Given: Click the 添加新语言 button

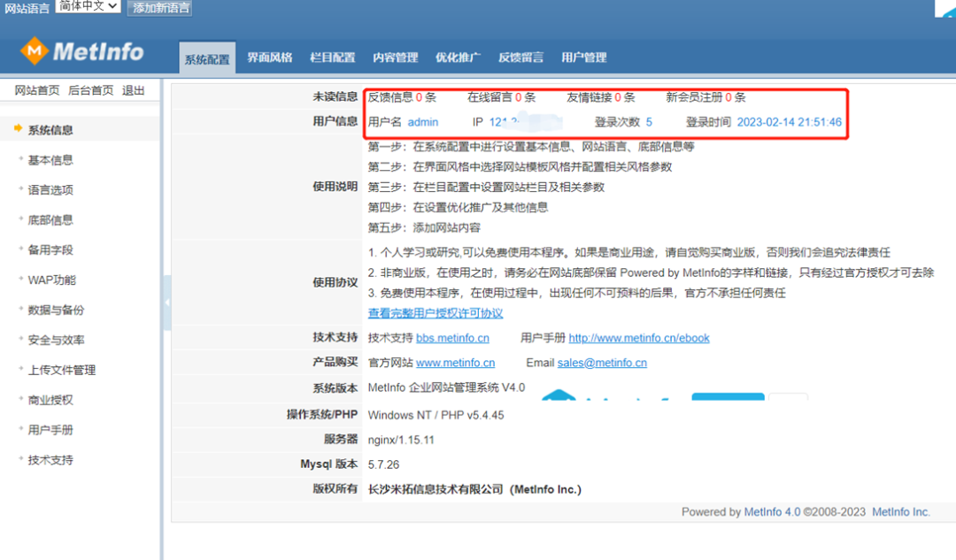Looking at the screenshot, I should pos(160,8).
